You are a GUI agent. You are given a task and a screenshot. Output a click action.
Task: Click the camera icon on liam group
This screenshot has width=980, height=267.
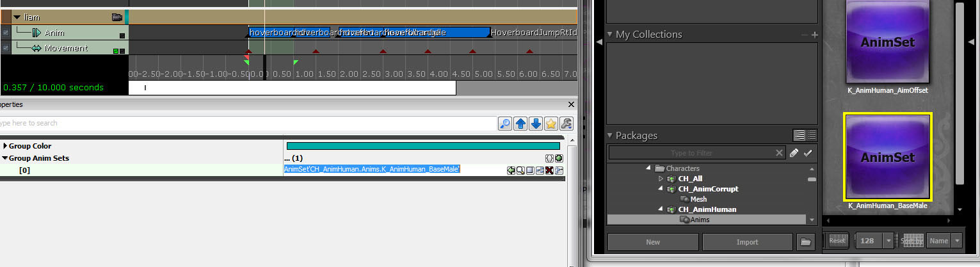click(116, 17)
